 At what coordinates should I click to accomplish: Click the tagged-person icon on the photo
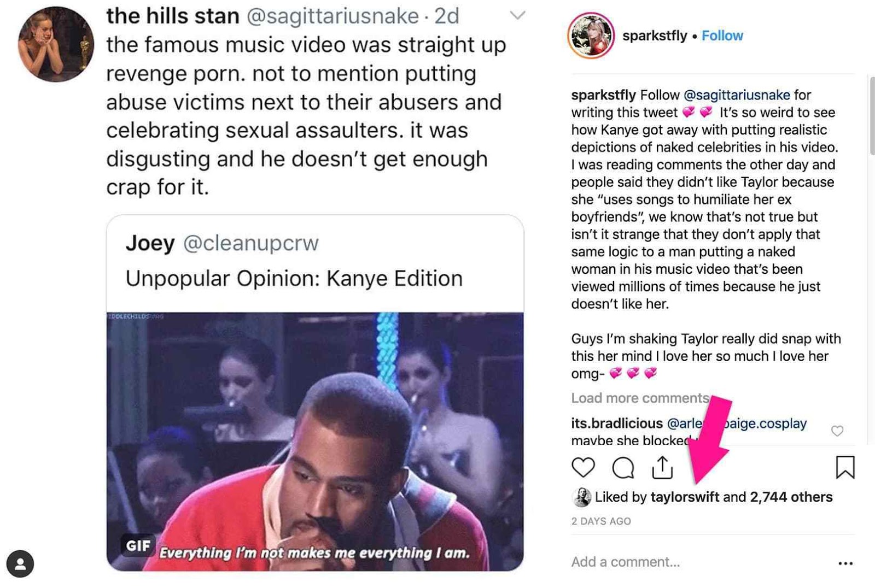click(20, 563)
